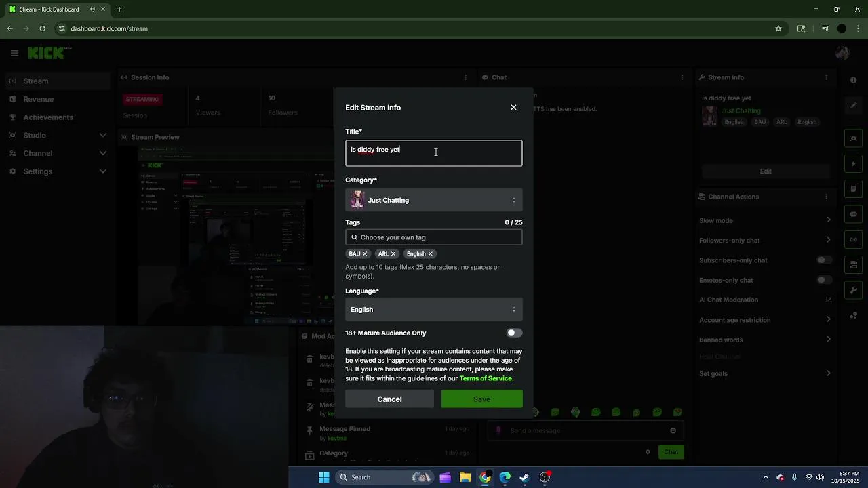868x488 pixels.
Task: Select the 'Message Pinned' mod action entry
Action: point(387,433)
